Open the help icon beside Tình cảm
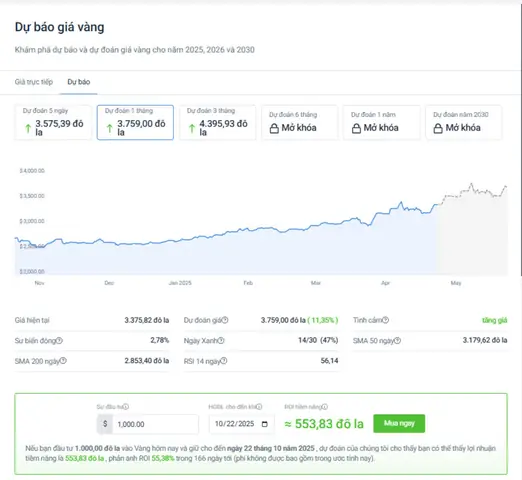Image resolution: width=522 pixels, height=480 pixels. pos(385,320)
